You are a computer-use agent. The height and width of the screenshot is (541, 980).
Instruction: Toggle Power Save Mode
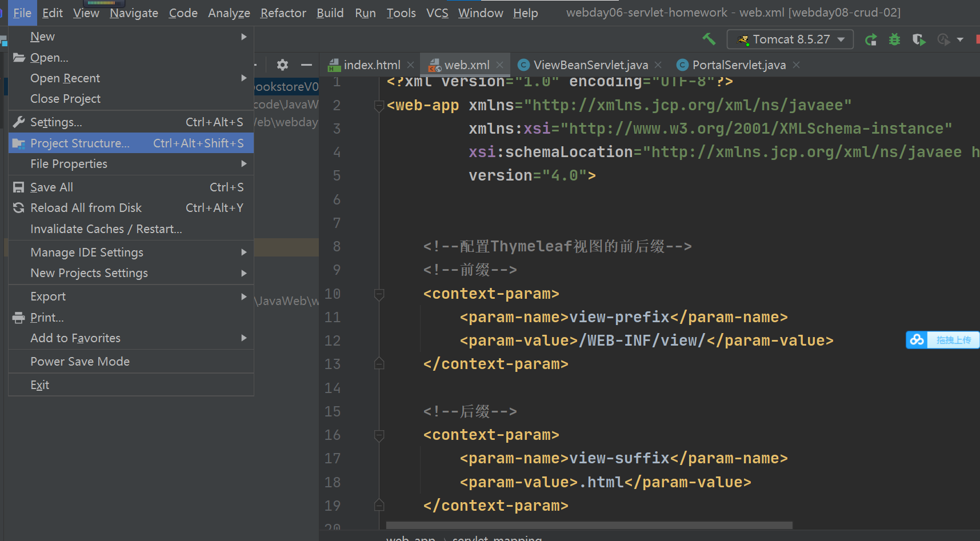click(79, 361)
